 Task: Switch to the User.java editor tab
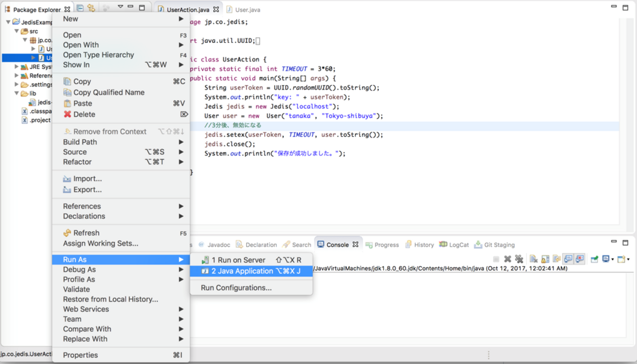click(x=247, y=9)
